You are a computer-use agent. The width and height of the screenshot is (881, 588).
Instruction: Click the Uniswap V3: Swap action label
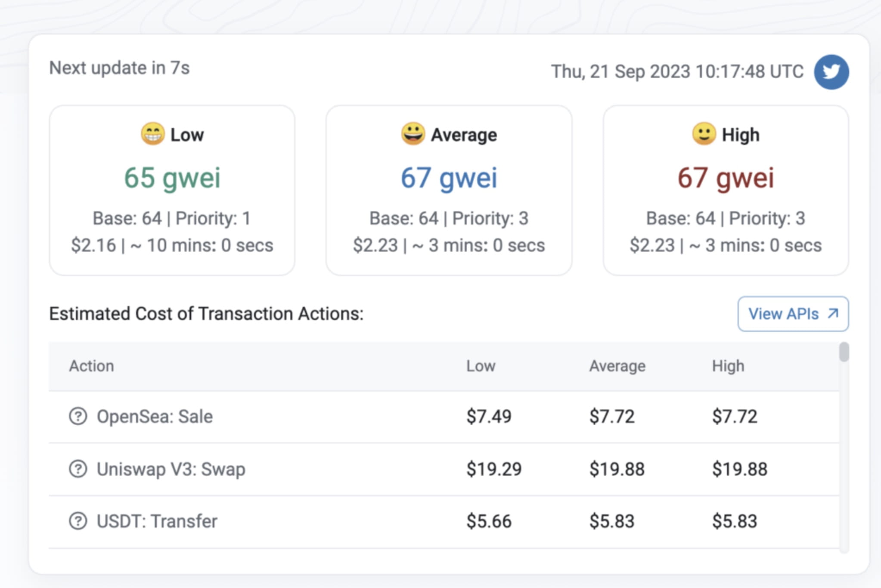(170, 469)
